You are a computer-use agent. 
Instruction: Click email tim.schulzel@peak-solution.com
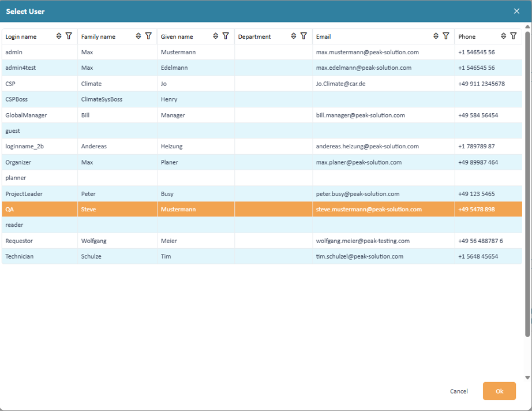(x=359, y=256)
